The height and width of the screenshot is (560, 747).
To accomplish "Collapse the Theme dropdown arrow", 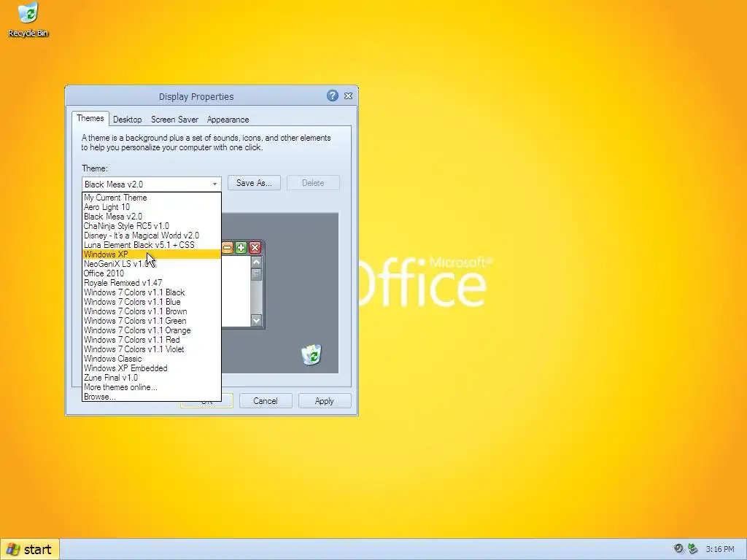I will (214, 184).
